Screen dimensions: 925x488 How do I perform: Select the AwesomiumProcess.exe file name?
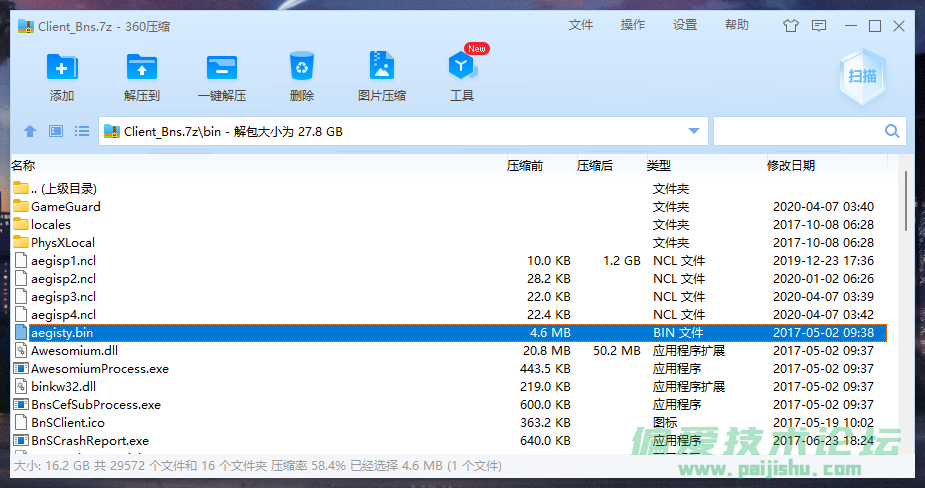(100, 369)
